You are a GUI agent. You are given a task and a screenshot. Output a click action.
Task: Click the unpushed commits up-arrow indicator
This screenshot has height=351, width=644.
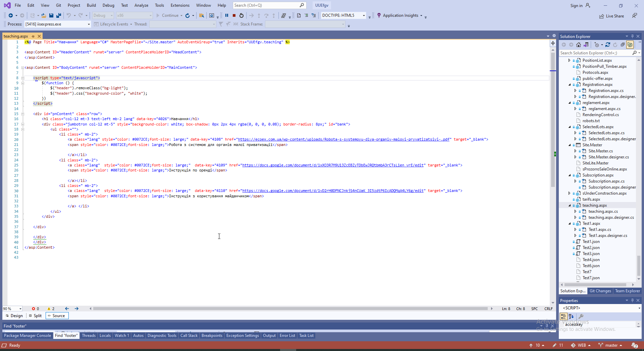pyautogui.click(x=537, y=345)
